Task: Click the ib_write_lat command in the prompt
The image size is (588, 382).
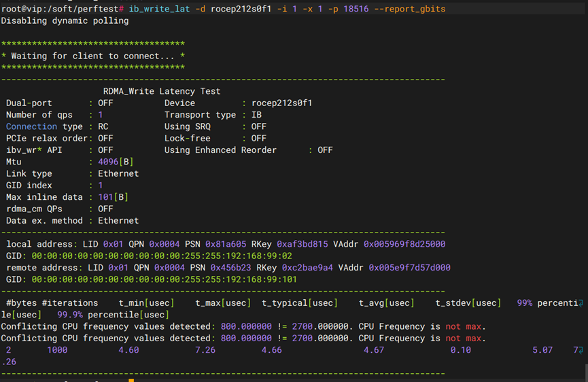Action: click(x=157, y=9)
